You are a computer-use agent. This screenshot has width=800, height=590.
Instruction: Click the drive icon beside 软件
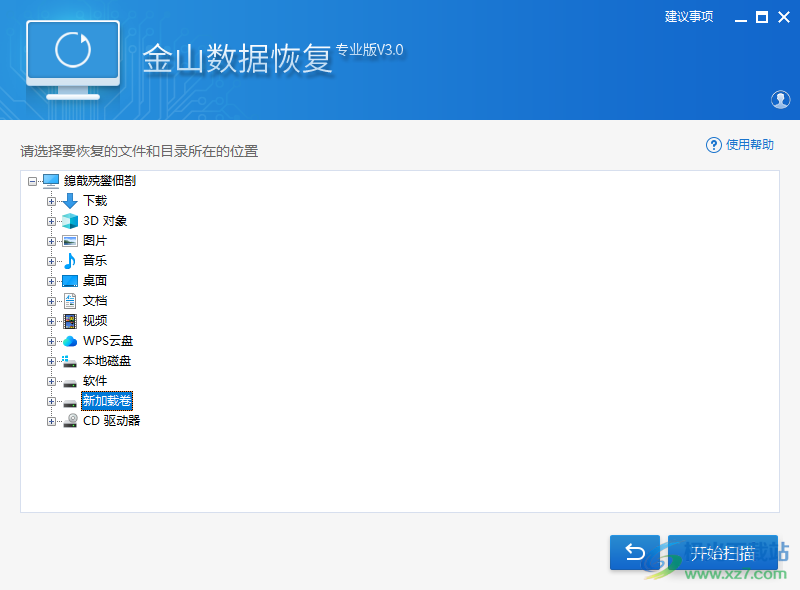70,383
